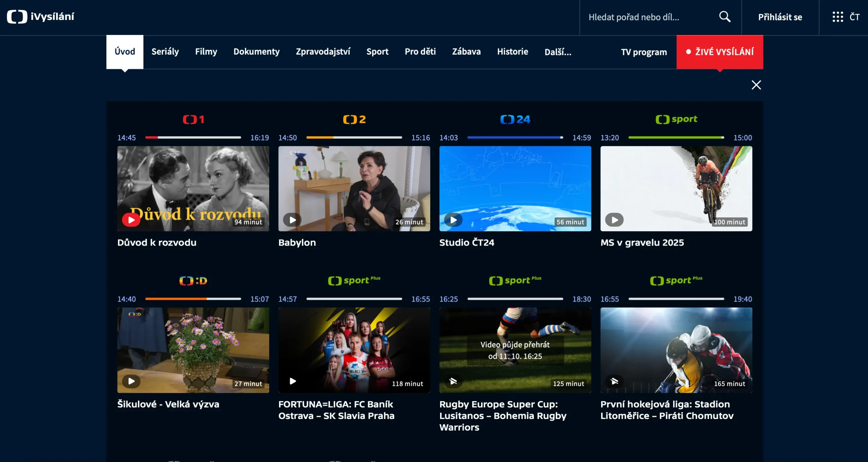Click the ČT1 channel logo
Screen dimensions: 868x462
(x=193, y=119)
